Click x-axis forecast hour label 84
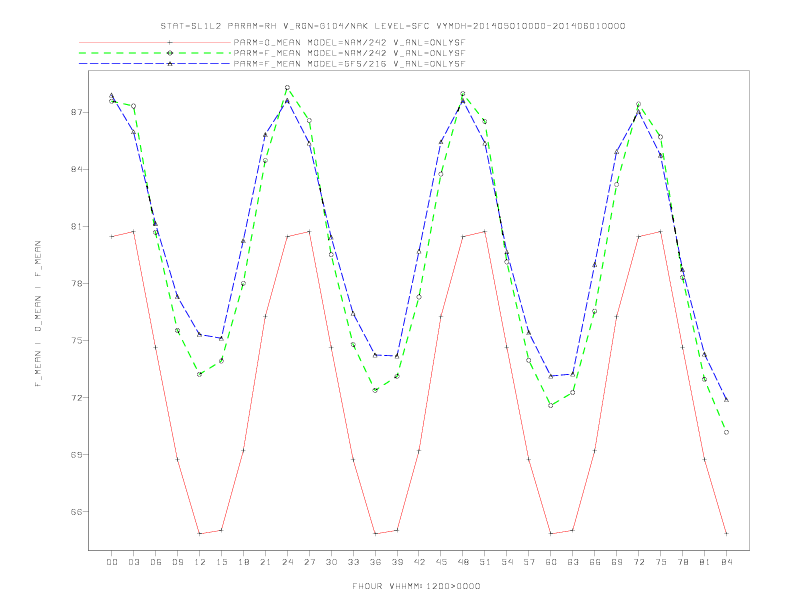Screen dimensions: 792x612 726,562
